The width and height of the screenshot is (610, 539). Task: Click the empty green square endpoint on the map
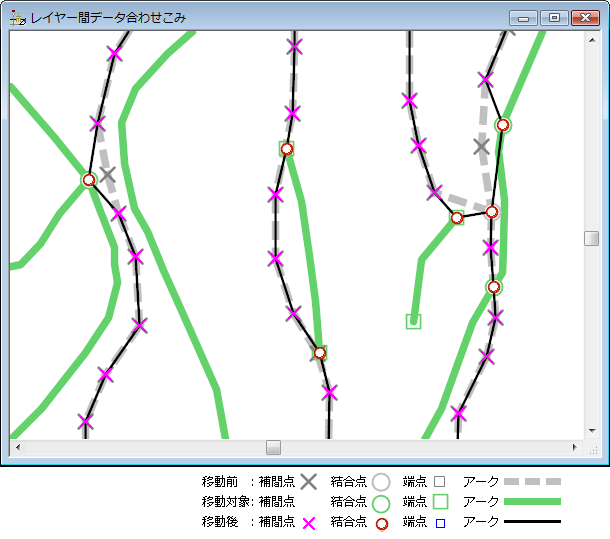point(413,321)
